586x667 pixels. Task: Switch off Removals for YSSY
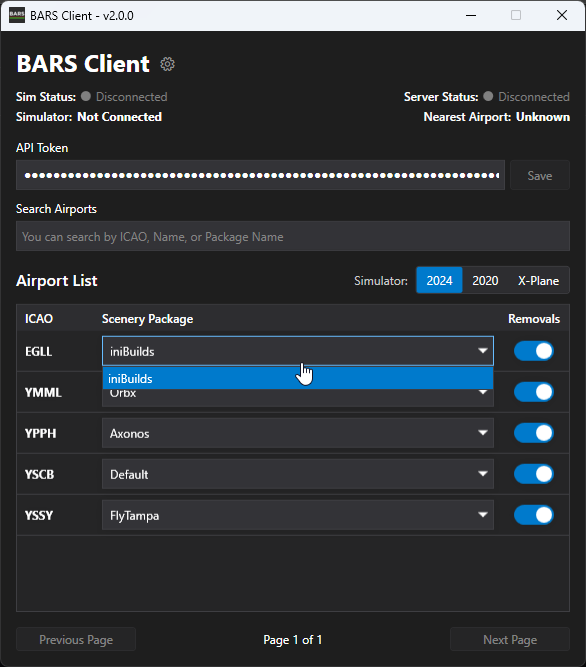click(533, 515)
